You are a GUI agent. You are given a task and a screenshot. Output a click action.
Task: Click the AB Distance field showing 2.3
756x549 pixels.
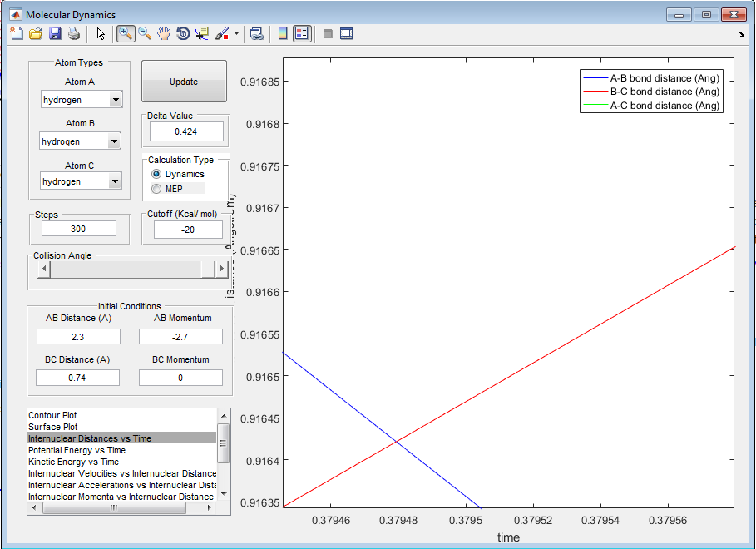tap(78, 337)
